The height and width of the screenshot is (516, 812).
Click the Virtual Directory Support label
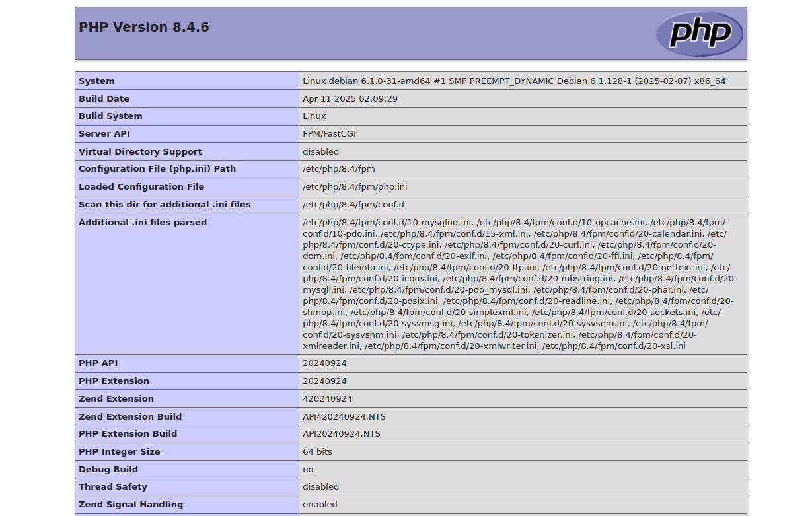(x=140, y=152)
